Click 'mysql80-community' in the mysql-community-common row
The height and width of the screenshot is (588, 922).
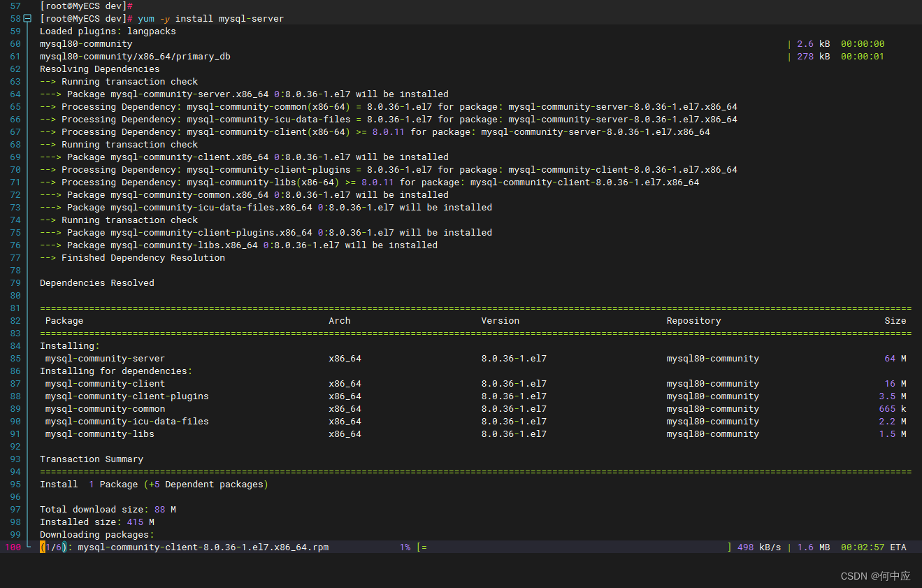coord(712,409)
